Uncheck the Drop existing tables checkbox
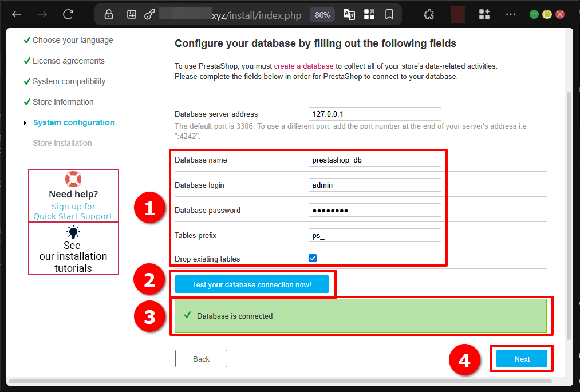The width and height of the screenshot is (580, 392). 312,258
